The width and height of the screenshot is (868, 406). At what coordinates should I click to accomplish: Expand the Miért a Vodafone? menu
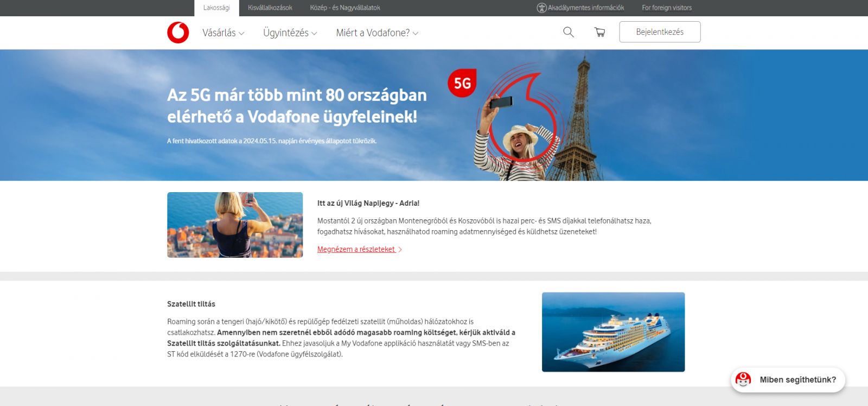click(x=377, y=33)
